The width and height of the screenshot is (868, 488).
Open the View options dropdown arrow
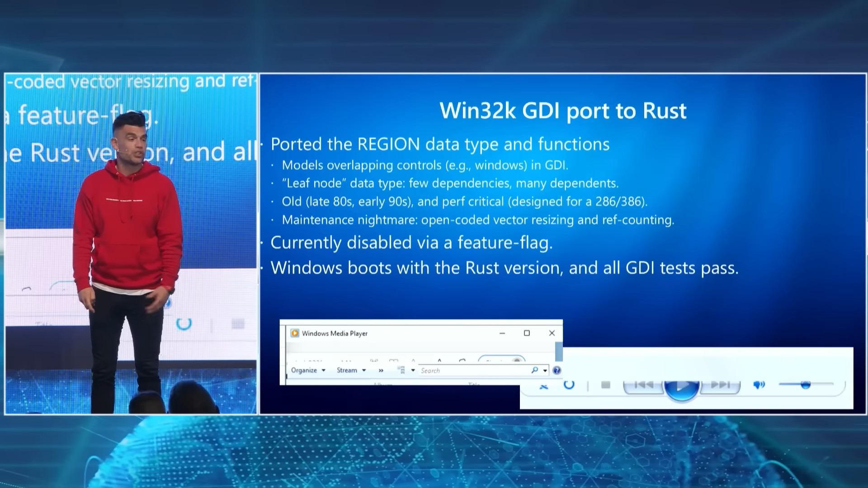pyautogui.click(x=413, y=370)
